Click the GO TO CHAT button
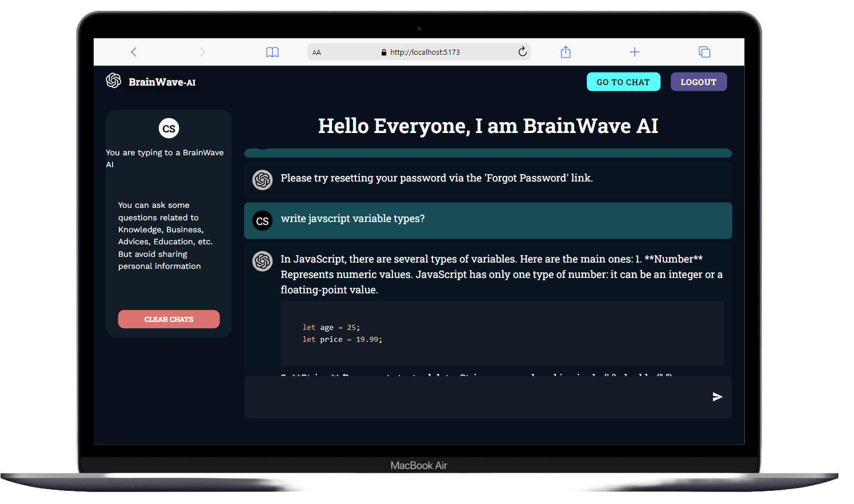 pos(623,82)
